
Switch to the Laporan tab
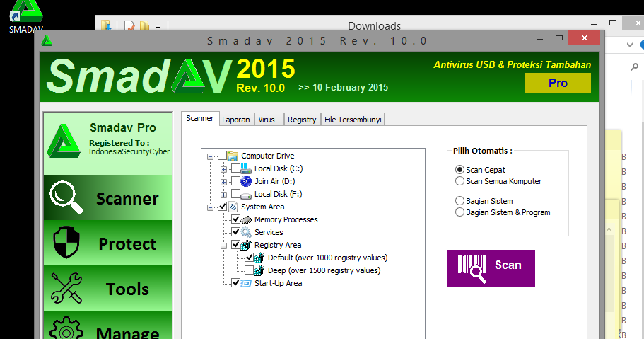[x=236, y=120]
